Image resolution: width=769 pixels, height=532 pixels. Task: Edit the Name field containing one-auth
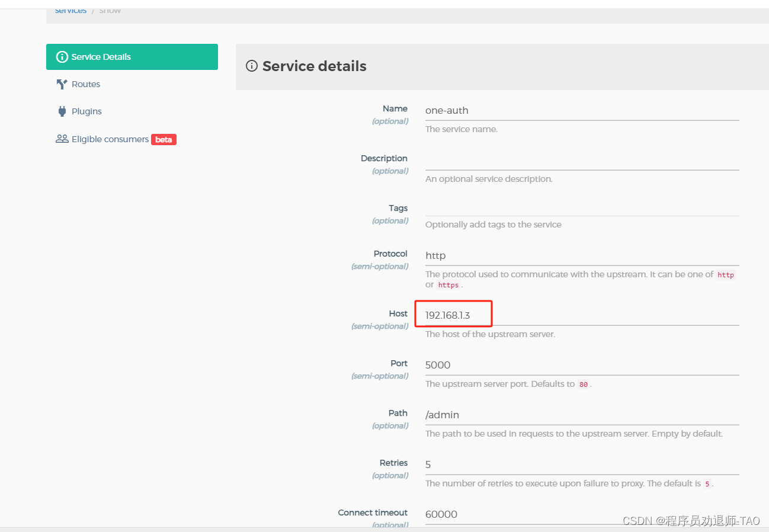click(x=582, y=111)
